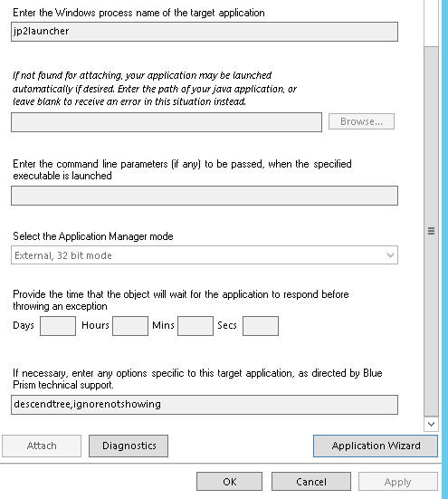Click the Mins timeout field
The height and width of the screenshot is (499, 448).
coord(195,326)
